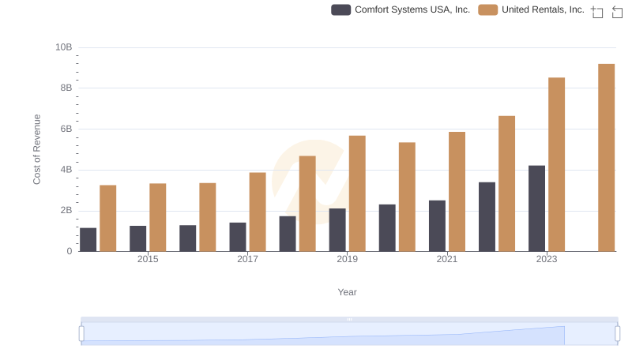The height and width of the screenshot is (364, 632).
Task: Toggle United Rentals, Inc. legend swatch
Action: tap(487, 9)
